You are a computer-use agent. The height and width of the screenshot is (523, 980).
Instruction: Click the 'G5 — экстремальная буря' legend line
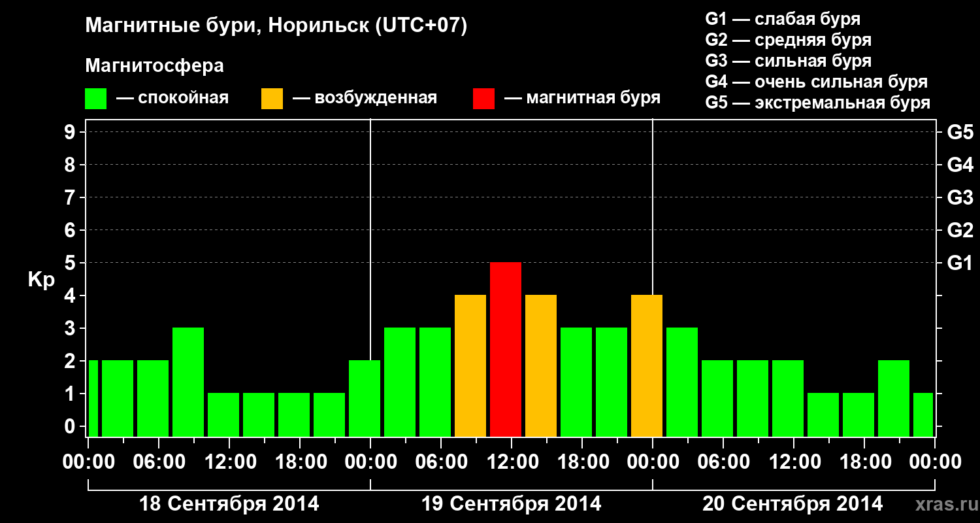817,103
